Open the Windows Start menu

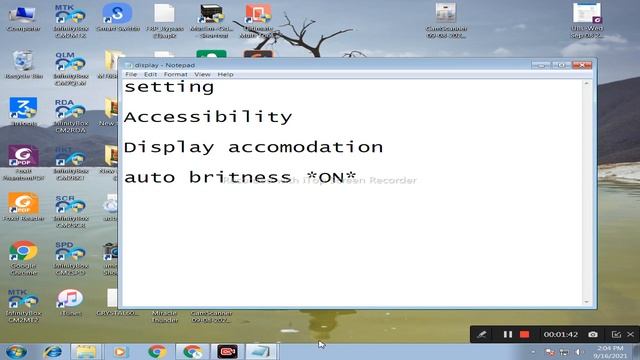pos(17,351)
